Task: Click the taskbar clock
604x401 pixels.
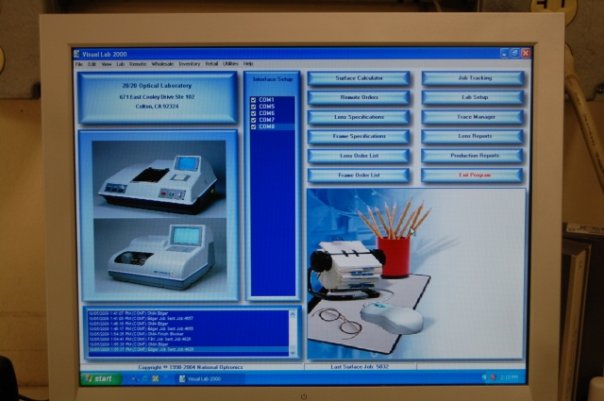Action: (509, 378)
